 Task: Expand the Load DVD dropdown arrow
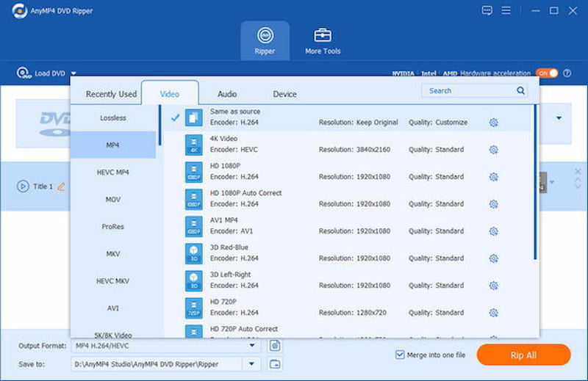73,73
